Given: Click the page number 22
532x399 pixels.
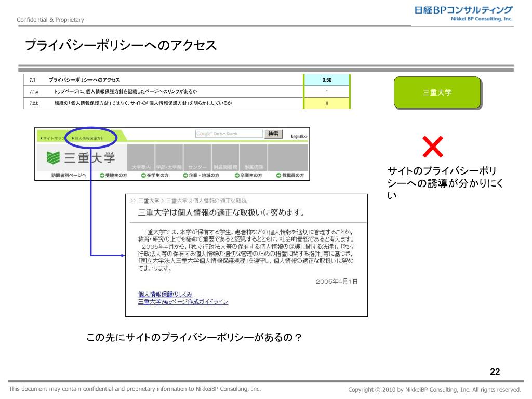Looking at the screenshot, I should point(495,371).
